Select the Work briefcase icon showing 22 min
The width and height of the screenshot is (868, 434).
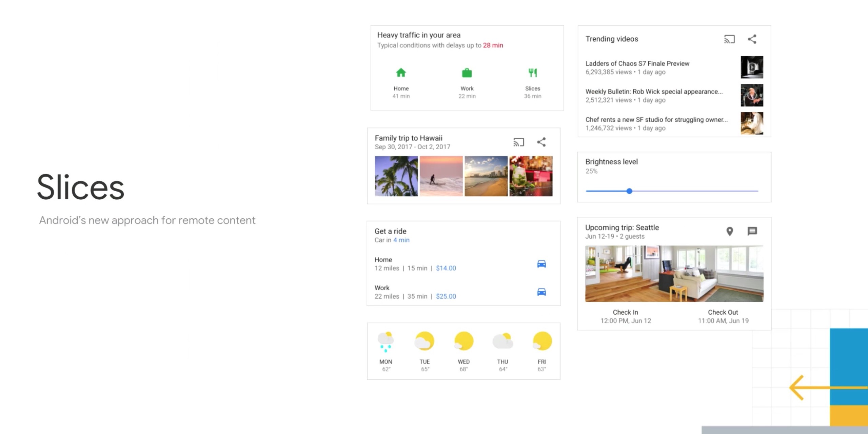pyautogui.click(x=467, y=72)
